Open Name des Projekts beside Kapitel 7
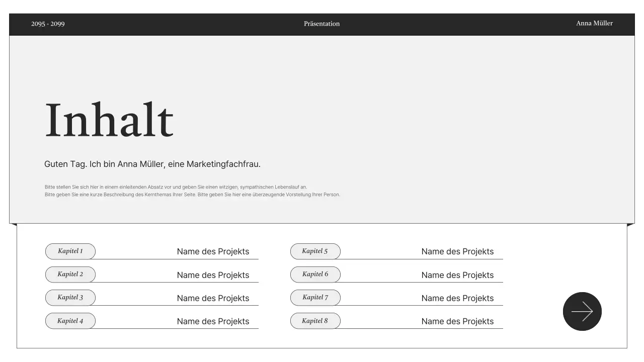The image size is (644, 362). click(x=457, y=298)
